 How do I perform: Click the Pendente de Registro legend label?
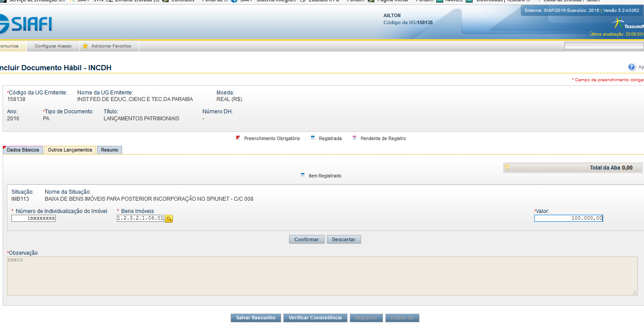tap(383, 138)
